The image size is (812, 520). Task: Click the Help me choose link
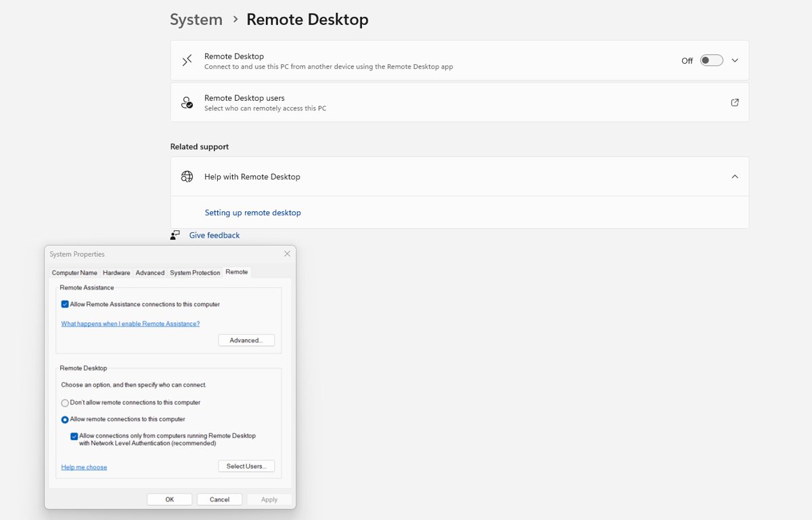[x=84, y=467]
